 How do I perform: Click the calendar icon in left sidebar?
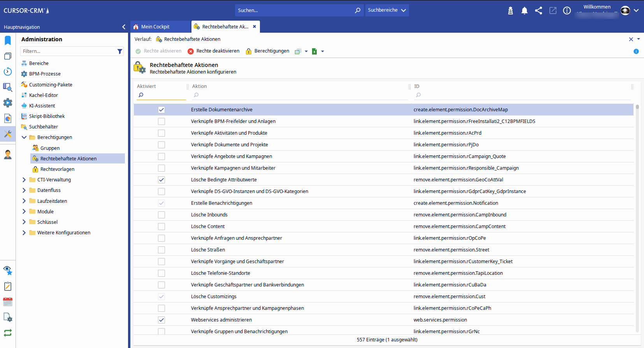[x=8, y=302]
